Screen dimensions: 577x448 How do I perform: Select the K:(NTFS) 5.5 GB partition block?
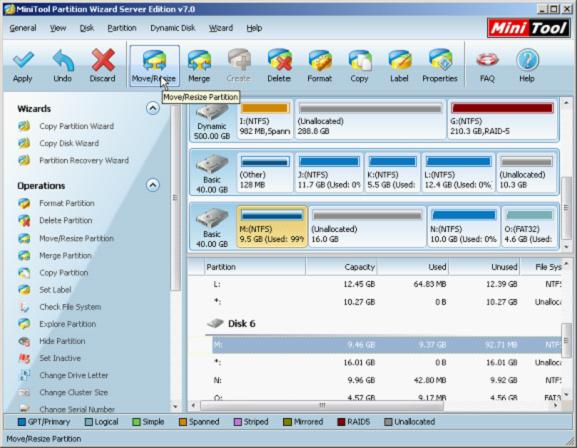tap(392, 172)
